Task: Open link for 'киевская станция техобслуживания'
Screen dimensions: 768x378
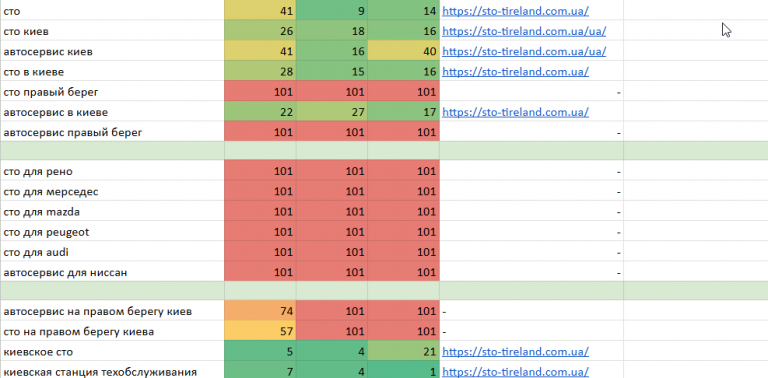Action: (x=515, y=372)
